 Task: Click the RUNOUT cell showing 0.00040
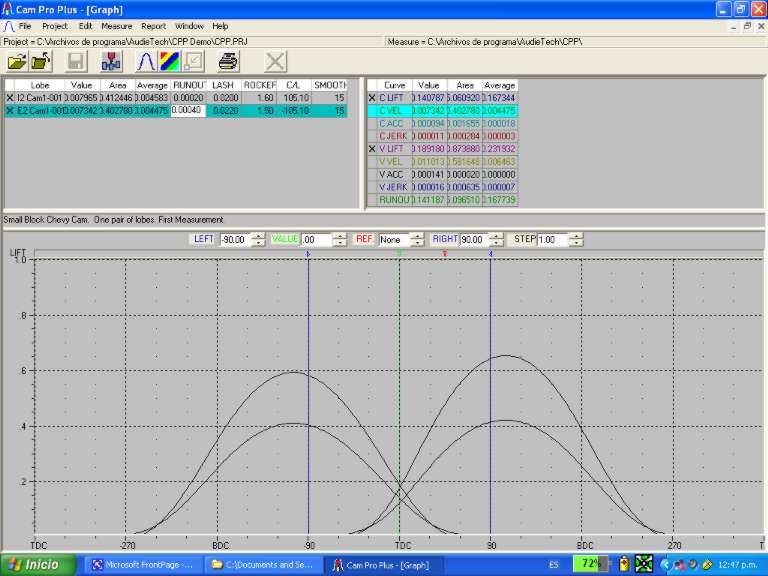[x=188, y=111]
